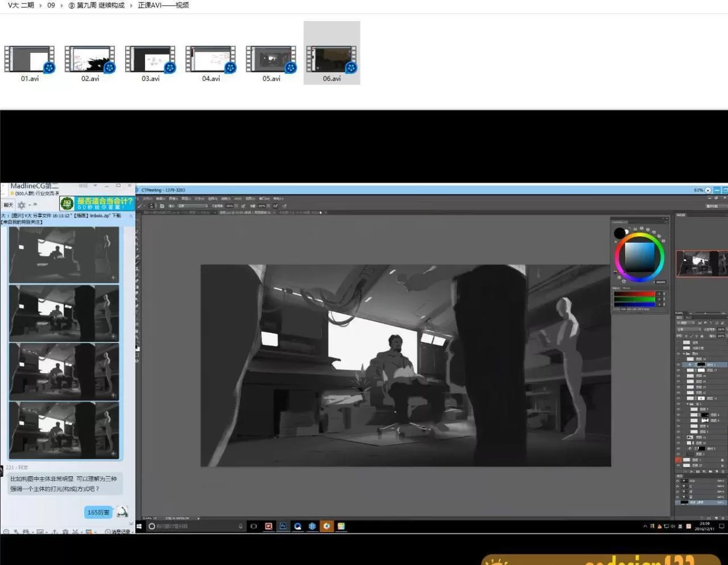
Task: Click the settings gear in the chat window
Action: tap(21, 205)
